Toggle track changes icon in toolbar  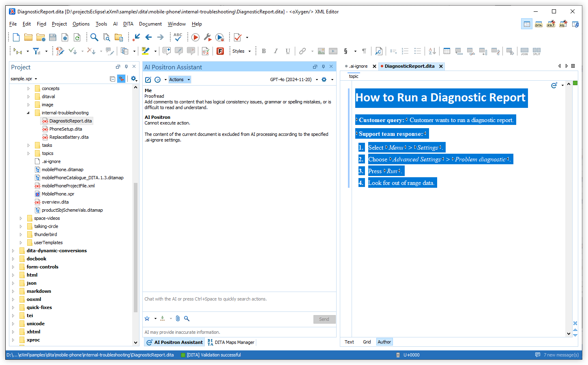point(60,51)
